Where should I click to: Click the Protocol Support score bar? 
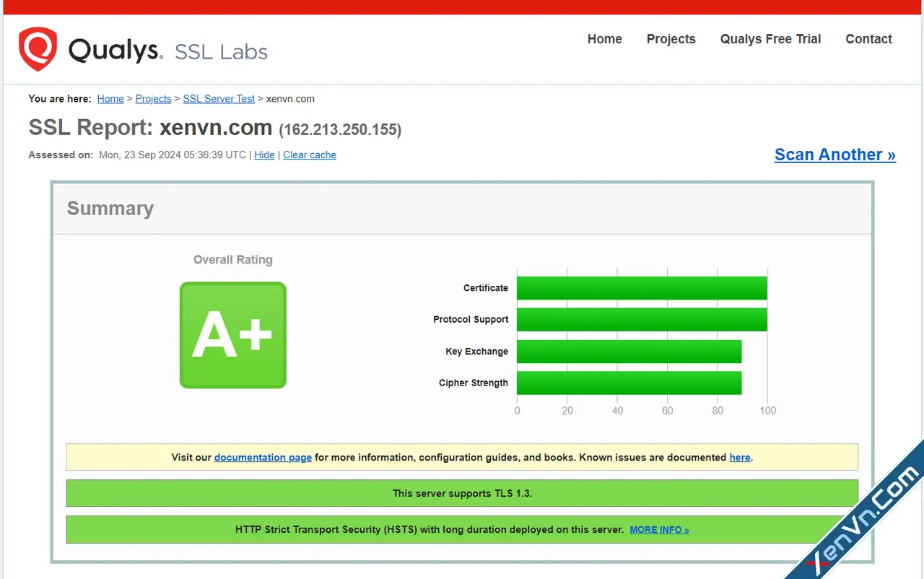[642, 319]
